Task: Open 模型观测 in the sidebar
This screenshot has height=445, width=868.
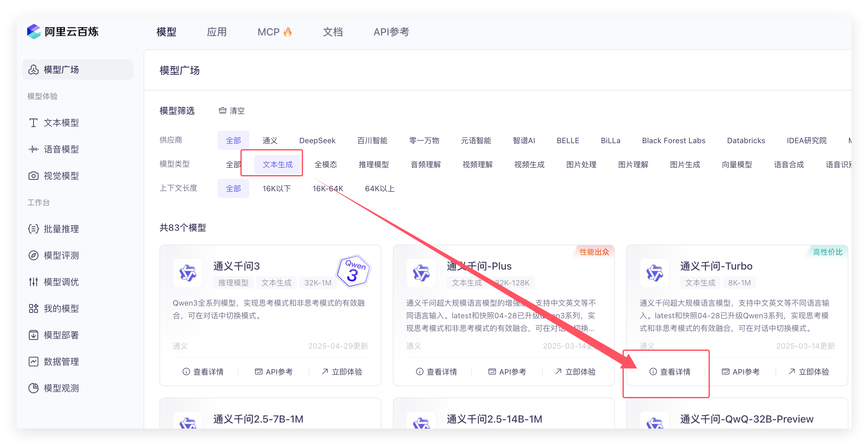Action: [x=54, y=388]
